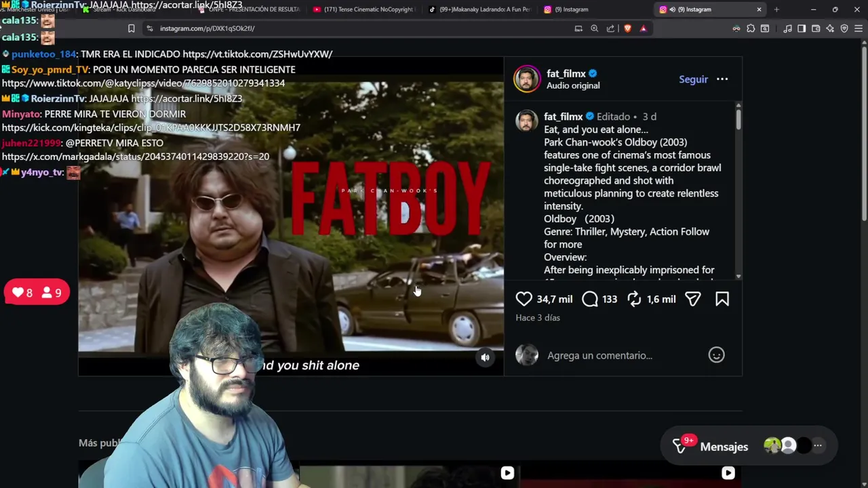This screenshot has height=488, width=868.
Task: Share the post with the send icon
Action: pyautogui.click(x=692, y=299)
